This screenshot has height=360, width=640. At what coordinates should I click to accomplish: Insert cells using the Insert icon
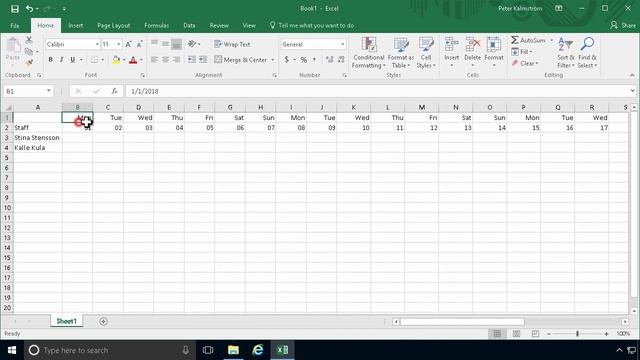click(x=451, y=44)
